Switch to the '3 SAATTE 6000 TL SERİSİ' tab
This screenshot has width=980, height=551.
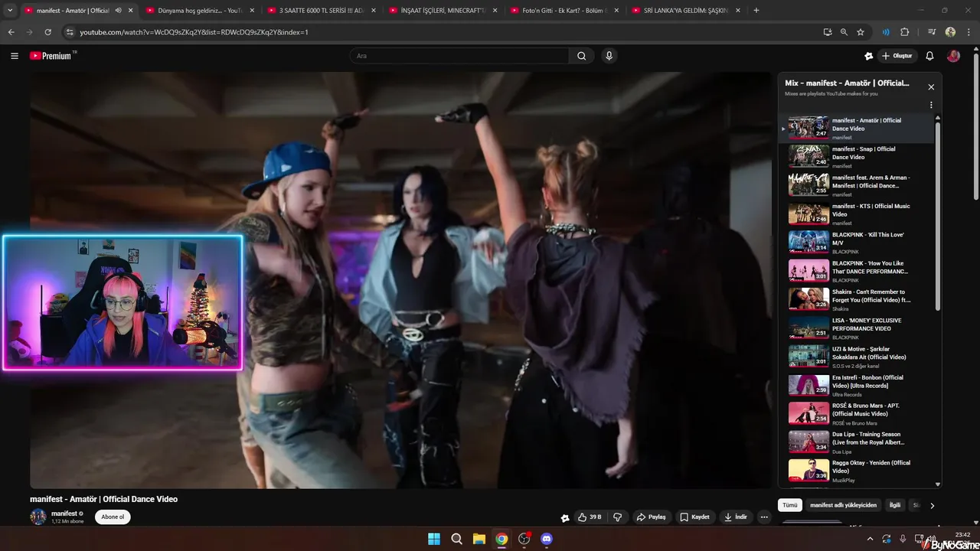pos(320,11)
